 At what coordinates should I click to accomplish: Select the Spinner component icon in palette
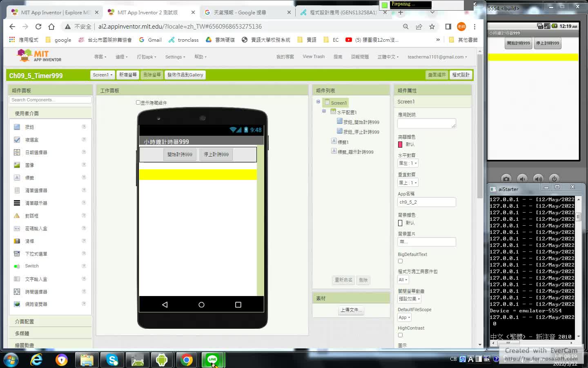(x=17, y=254)
